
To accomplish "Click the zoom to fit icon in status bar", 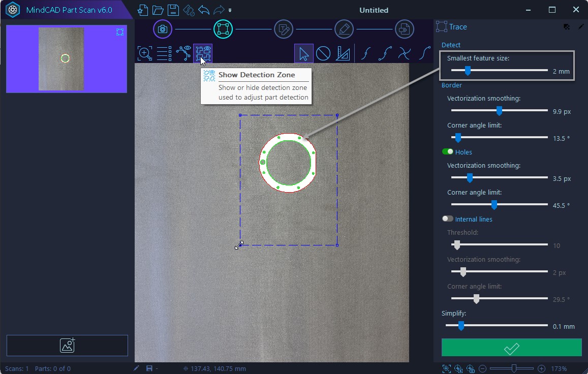I will tap(446, 368).
